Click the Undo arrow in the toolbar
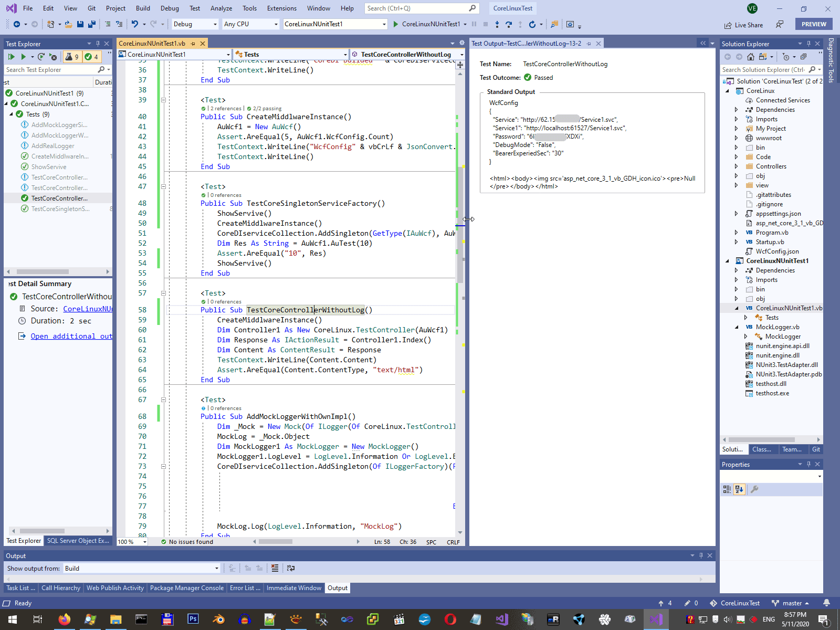840x630 pixels. pos(135,24)
